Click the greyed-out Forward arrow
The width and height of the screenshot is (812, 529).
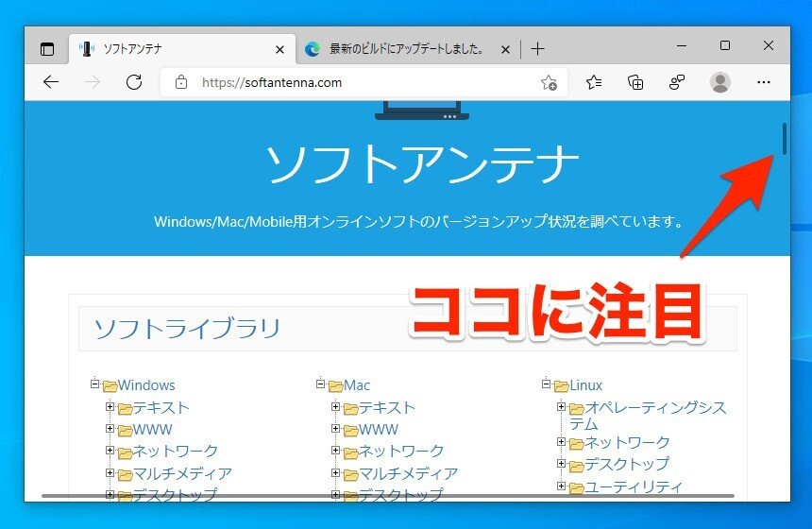coord(93,82)
